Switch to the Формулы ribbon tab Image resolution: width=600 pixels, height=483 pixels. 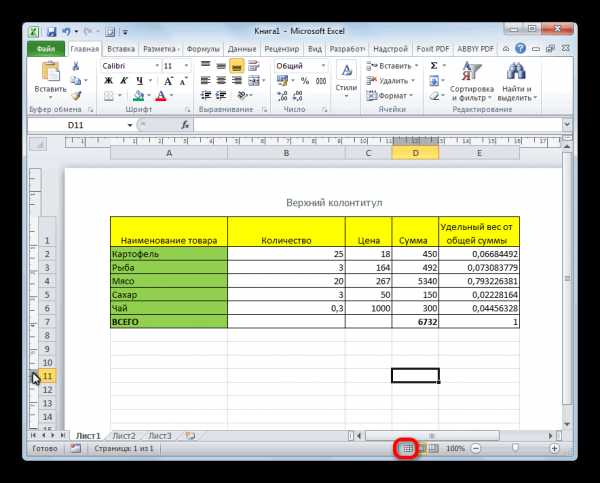point(203,49)
